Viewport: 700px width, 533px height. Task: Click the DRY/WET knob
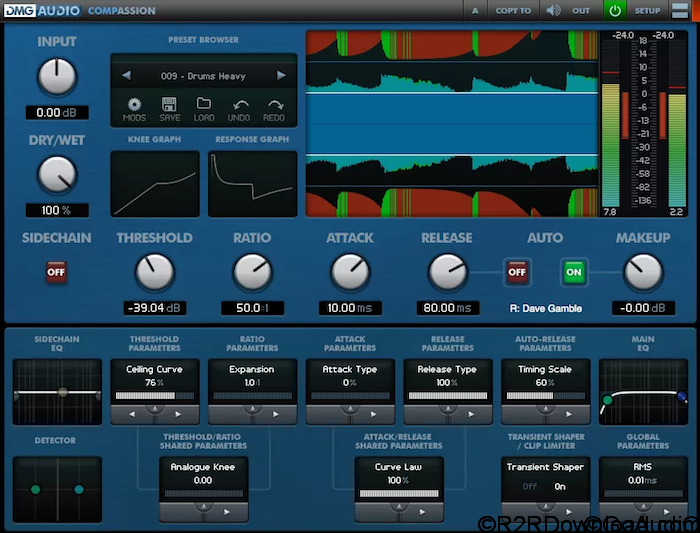click(x=57, y=174)
